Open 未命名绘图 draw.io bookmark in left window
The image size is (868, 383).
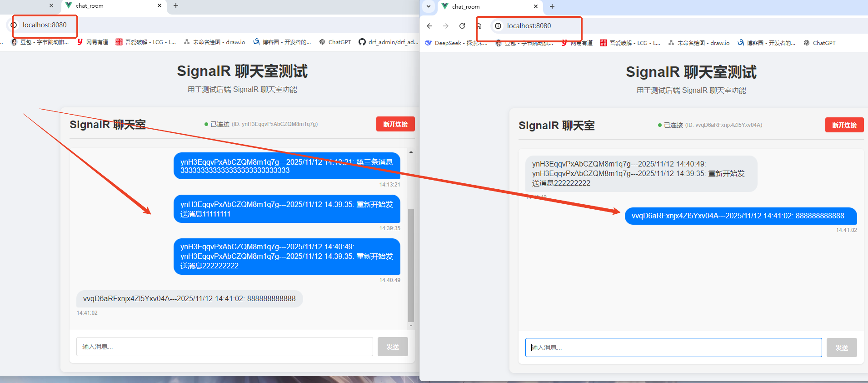tap(215, 42)
